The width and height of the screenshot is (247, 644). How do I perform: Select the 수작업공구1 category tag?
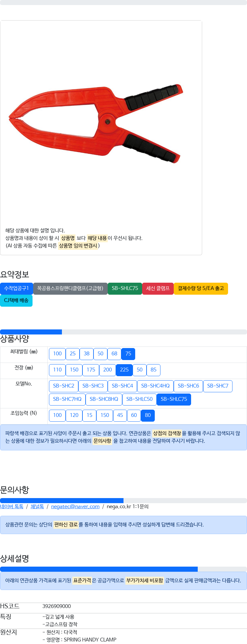[x=16, y=289]
